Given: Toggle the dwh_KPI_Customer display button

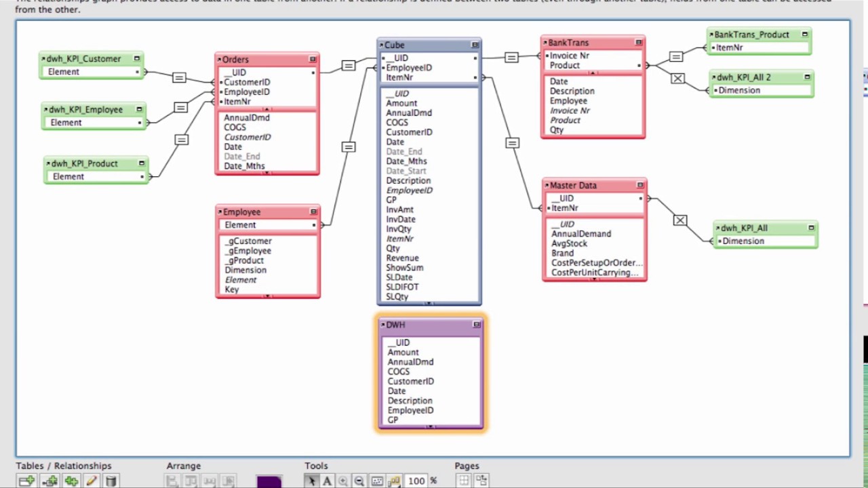Looking at the screenshot, I should (x=136, y=59).
